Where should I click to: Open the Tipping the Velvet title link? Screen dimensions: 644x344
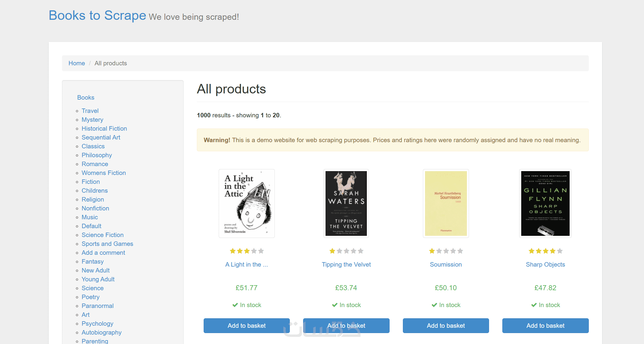pyautogui.click(x=346, y=265)
